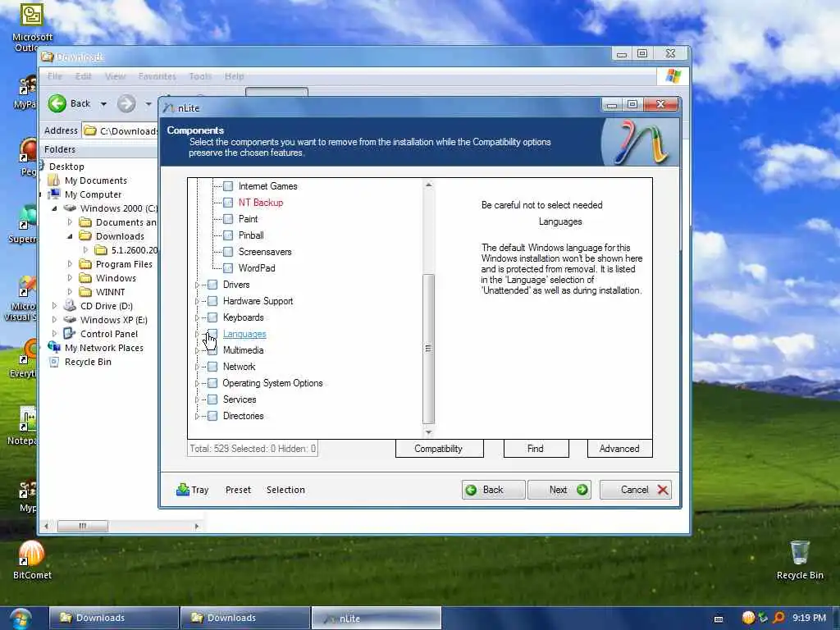Click the WINNT folder icon

click(85, 291)
